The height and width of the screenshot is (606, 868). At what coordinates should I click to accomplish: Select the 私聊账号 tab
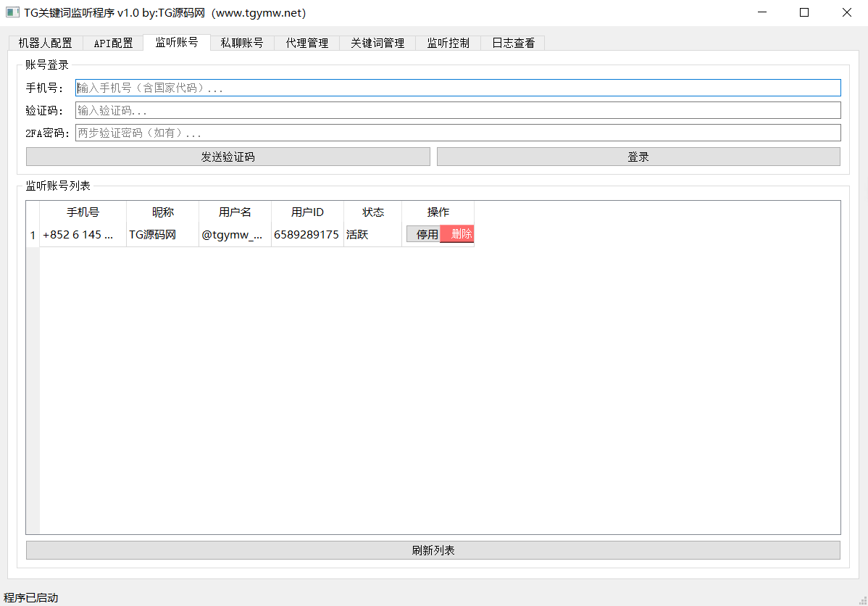point(242,43)
